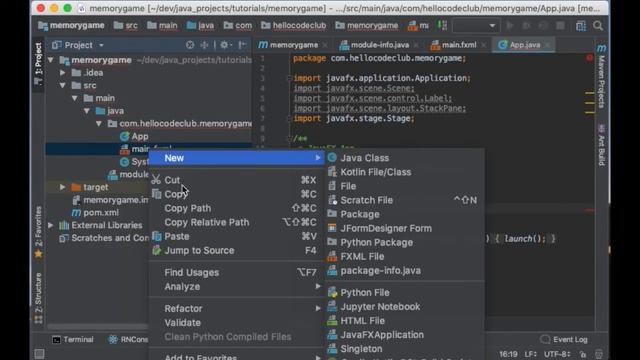The height and width of the screenshot is (360, 640).
Task: Select Scratches and Consoles node
Action: click(104, 238)
